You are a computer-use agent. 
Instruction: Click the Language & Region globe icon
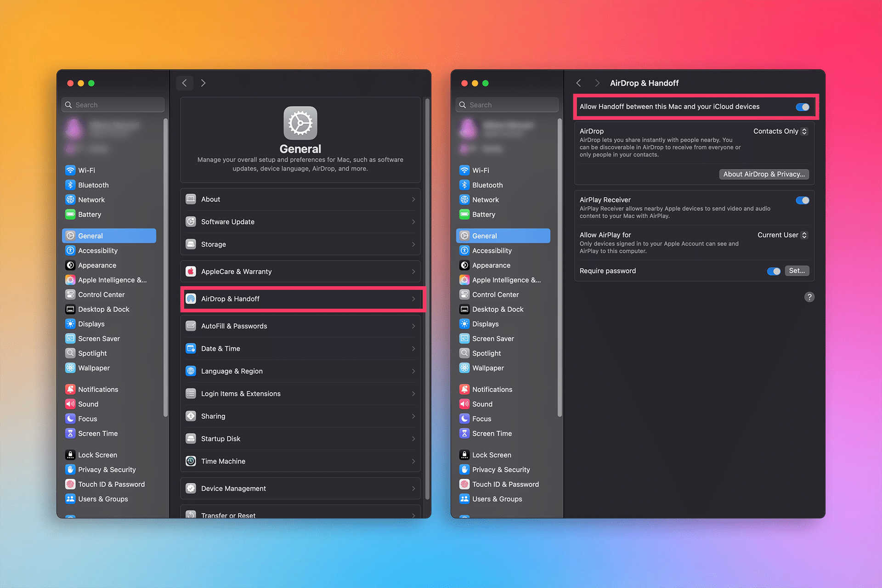pos(191,371)
